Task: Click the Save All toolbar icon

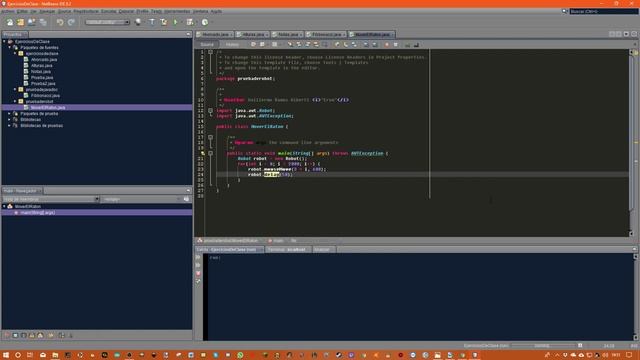Action: click(43, 22)
